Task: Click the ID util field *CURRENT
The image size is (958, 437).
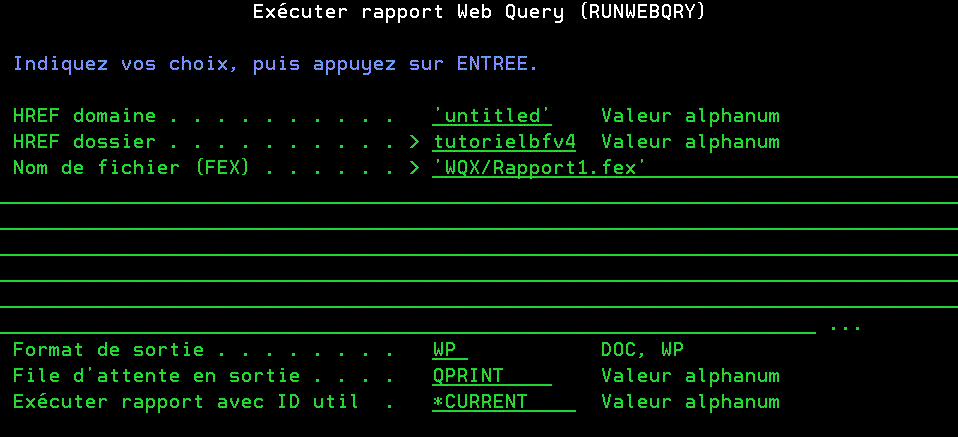Action: [x=504, y=402]
